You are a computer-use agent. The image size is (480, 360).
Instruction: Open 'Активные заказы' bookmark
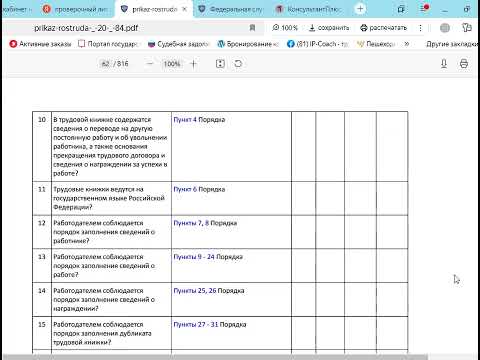point(40,44)
